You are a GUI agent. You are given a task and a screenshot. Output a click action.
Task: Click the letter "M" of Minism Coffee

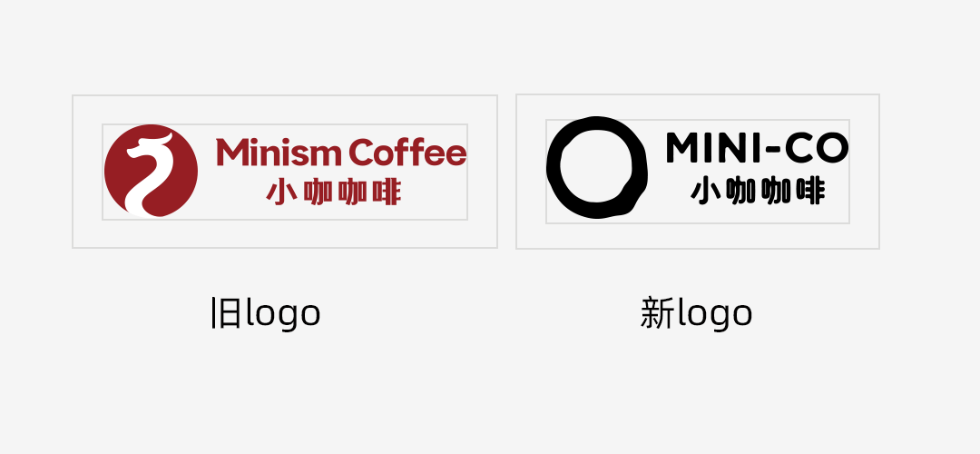tap(230, 152)
